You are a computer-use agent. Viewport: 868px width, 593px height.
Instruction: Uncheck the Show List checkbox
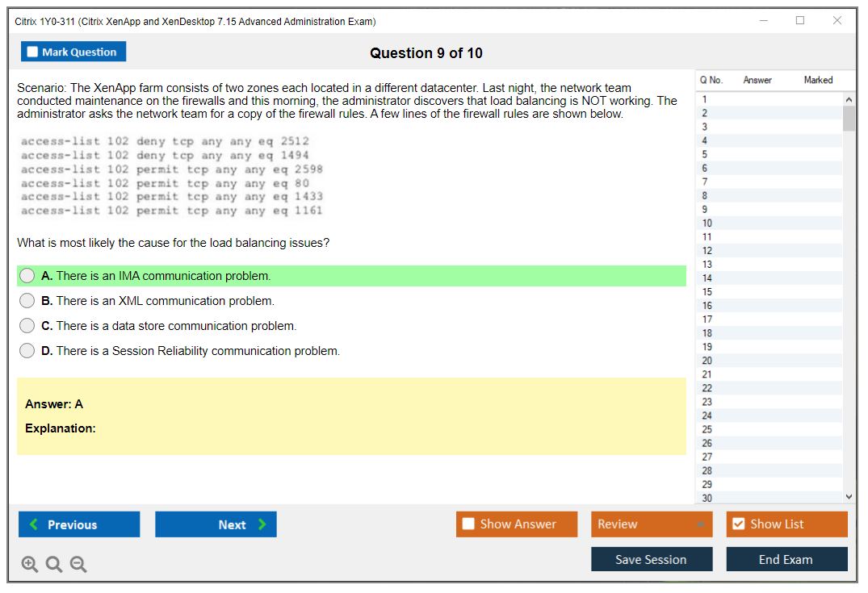pos(738,524)
